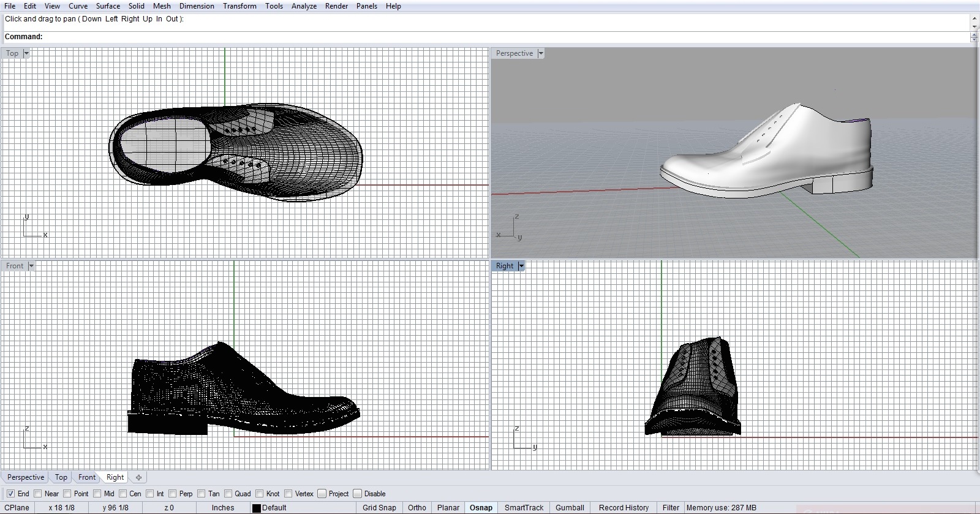
Task: Click the Front viewport title label
Action: (x=15, y=266)
